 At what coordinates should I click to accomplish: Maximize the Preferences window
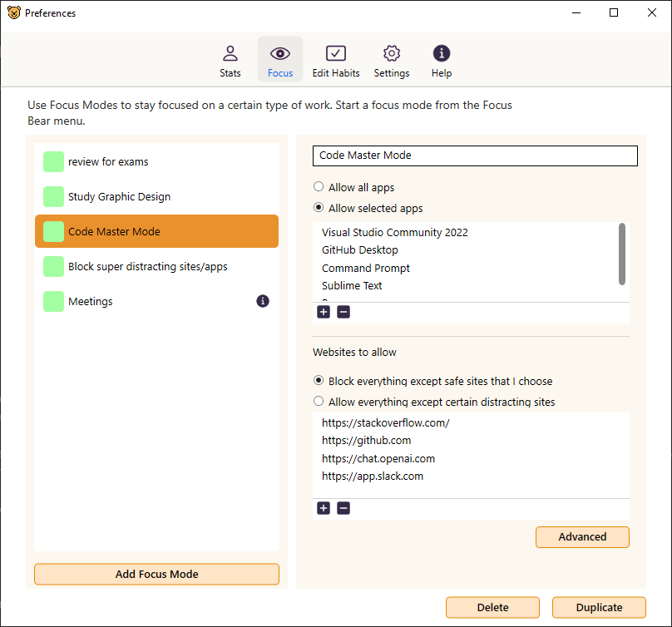click(614, 12)
